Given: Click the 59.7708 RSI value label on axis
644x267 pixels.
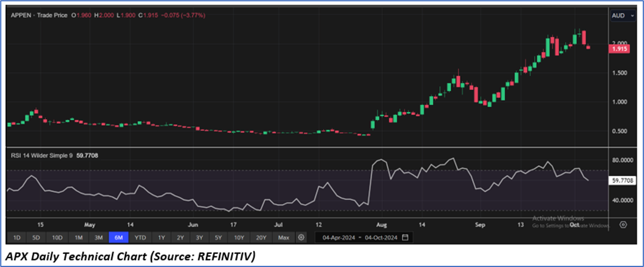Looking at the screenshot, I should point(622,180).
